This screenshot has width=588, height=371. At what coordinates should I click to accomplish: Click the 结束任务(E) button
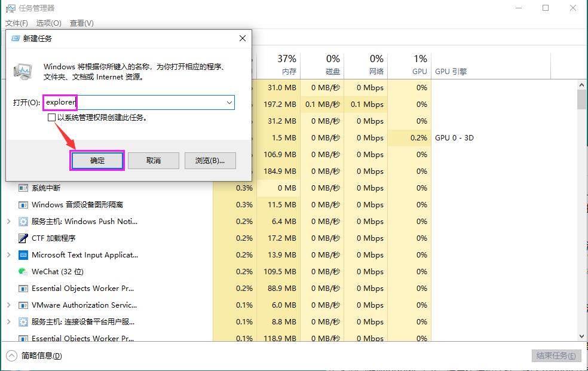(x=556, y=355)
